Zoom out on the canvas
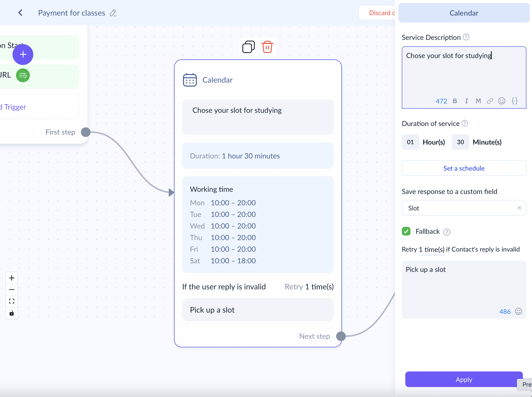Screen dimensions: 532x397 (x=11, y=290)
